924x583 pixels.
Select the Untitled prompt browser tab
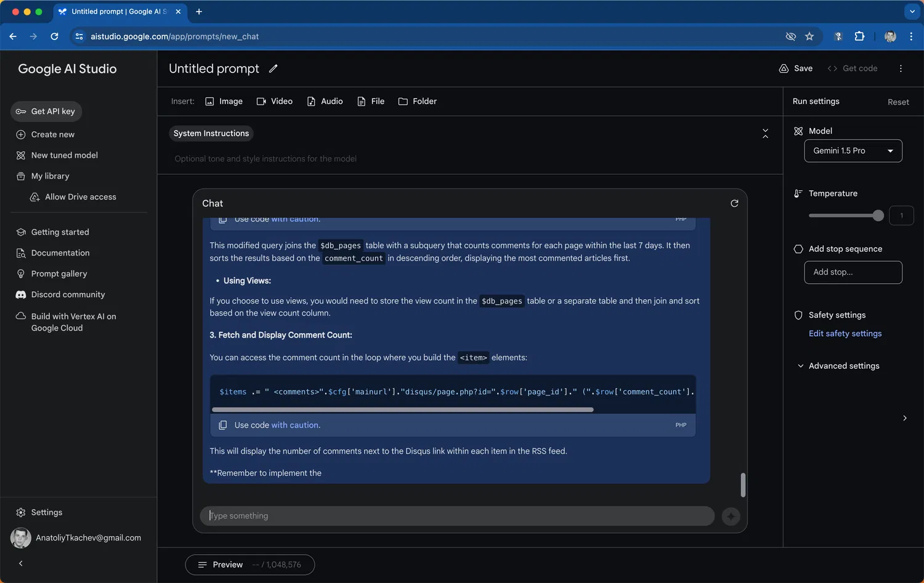121,12
